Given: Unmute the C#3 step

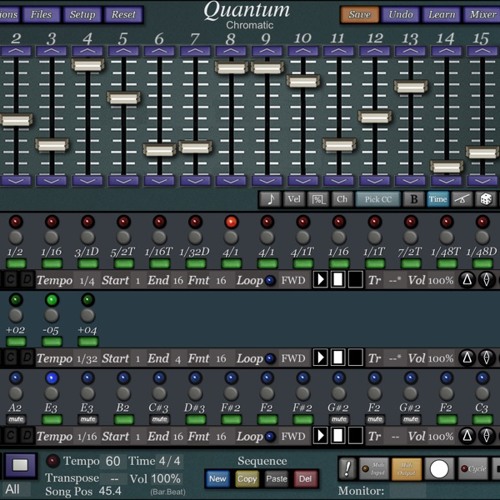Looking at the screenshot, I should 160,419.
